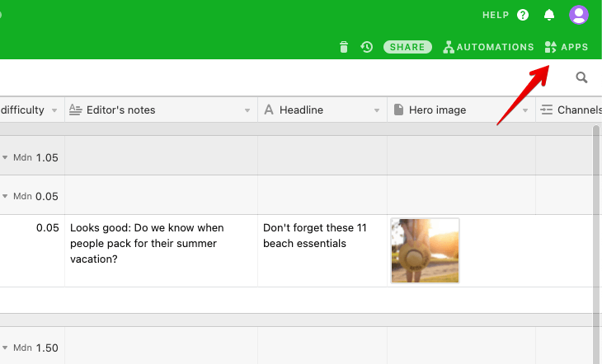
Task: Click the vertical scrollbar on the grid
Action: pos(596,245)
